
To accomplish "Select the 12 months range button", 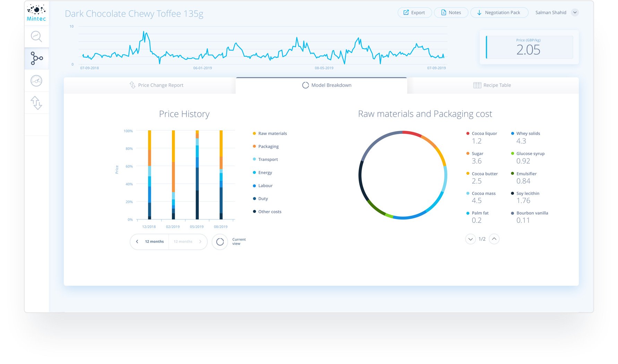I will [x=154, y=241].
